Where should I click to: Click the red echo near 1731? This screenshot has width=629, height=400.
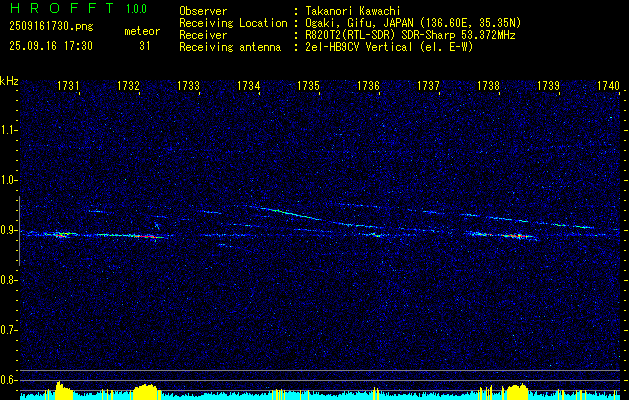click(61, 236)
